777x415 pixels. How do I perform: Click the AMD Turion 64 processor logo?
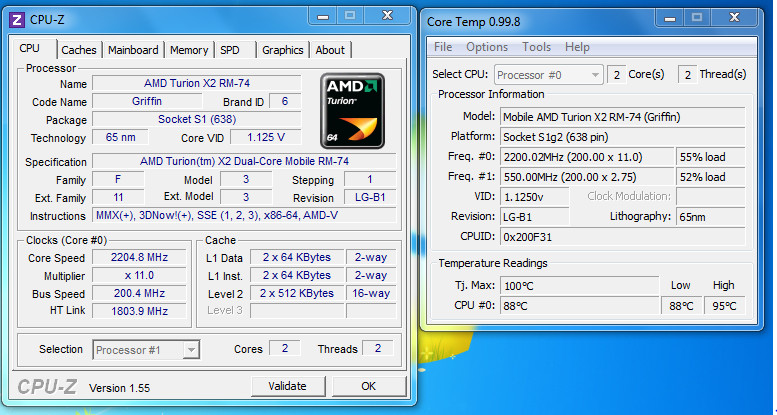[x=352, y=111]
